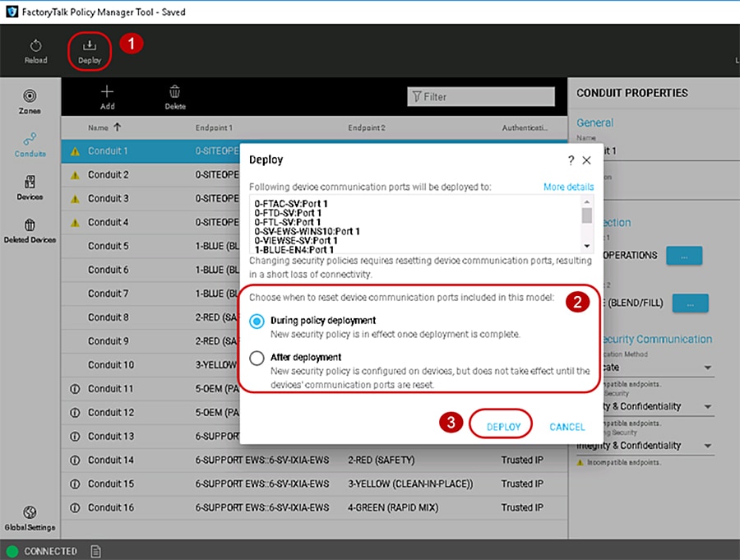Image resolution: width=740 pixels, height=560 pixels.
Task: Select port 0-FTD-SV:Port 1 in the list
Action: (288, 213)
